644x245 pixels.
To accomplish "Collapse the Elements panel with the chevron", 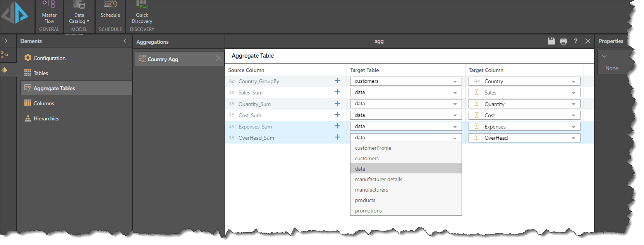I will [x=125, y=41].
